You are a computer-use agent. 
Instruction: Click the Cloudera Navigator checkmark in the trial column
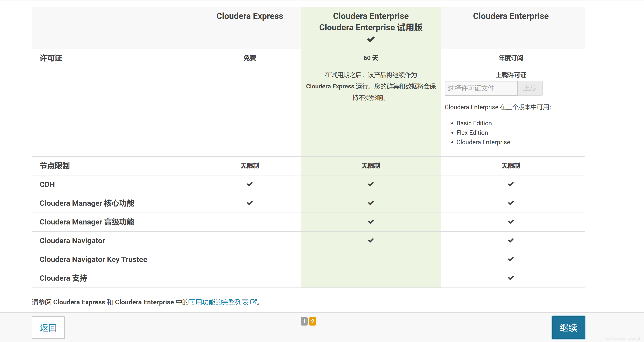371,240
